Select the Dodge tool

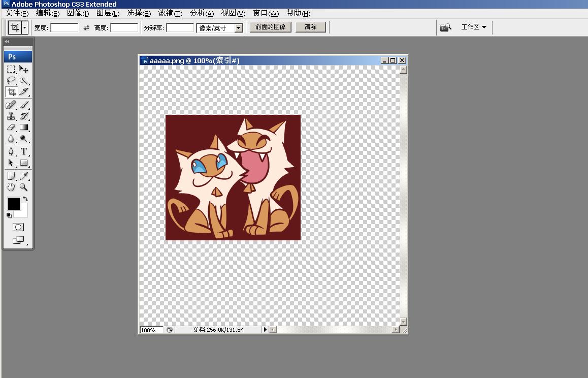click(x=24, y=139)
